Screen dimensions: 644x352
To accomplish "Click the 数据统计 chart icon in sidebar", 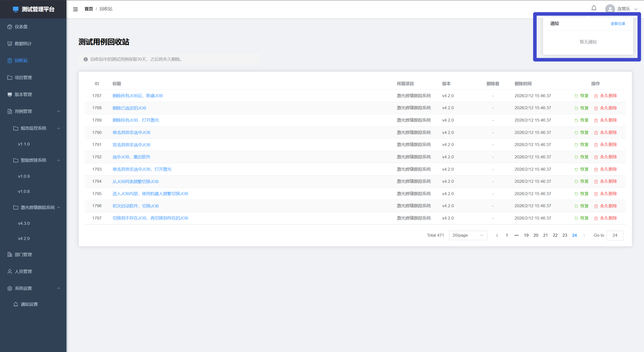I will tap(10, 44).
